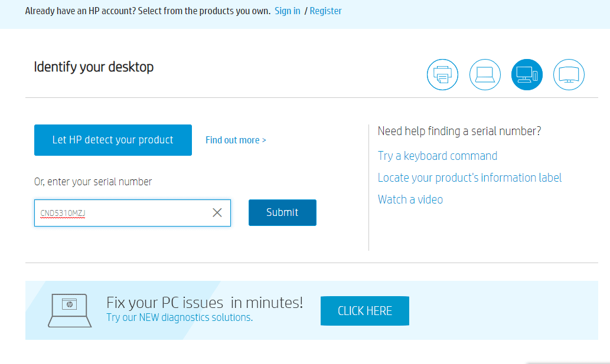The height and width of the screenshot is (364, 610).
Task: Open the Watch a video link
Action: tap(410, 199)
